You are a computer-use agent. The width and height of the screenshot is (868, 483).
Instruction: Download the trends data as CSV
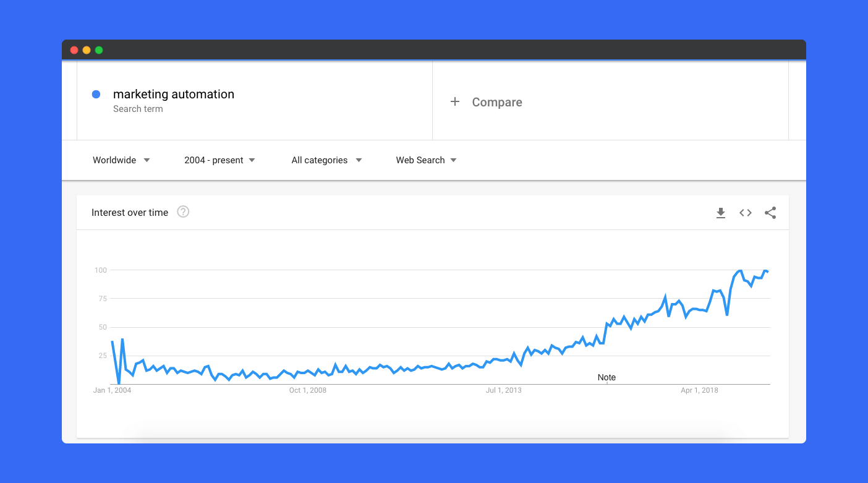point(721,213)
